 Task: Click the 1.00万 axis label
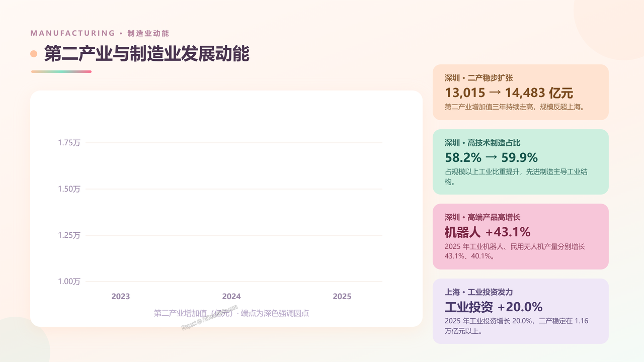(x=69, y=282)
